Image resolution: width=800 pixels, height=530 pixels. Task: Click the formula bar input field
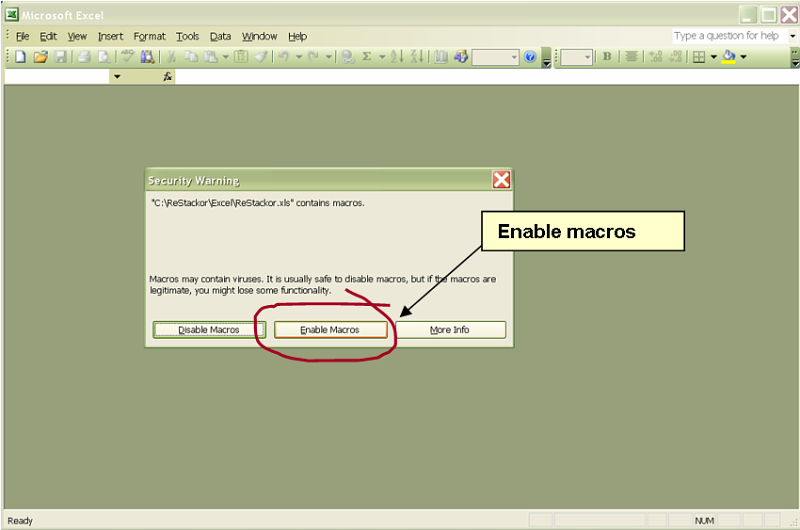point(486,77)
